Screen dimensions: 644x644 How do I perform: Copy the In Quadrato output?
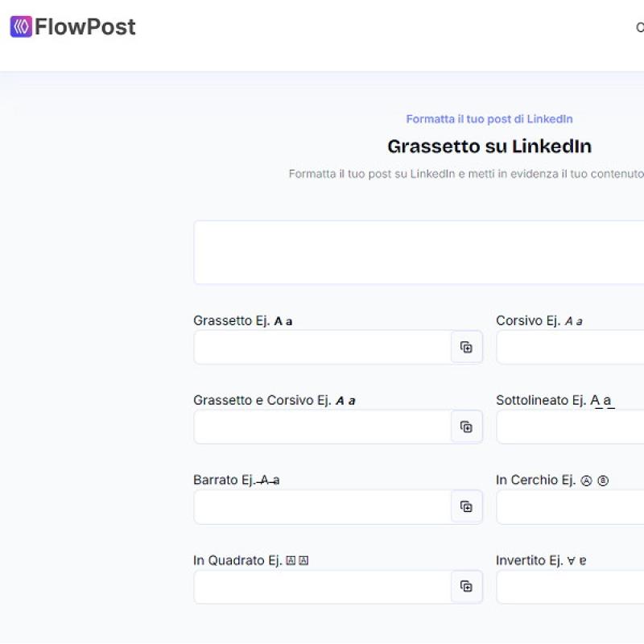466,586
